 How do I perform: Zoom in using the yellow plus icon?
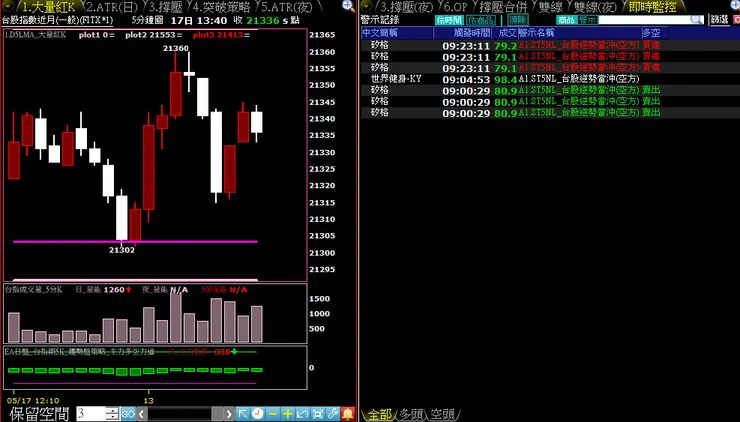[287, 414]
